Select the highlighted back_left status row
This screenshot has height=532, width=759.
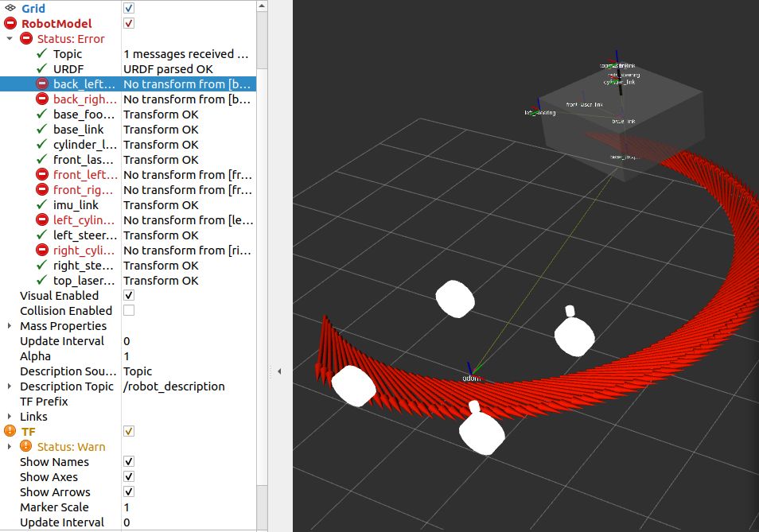coord(128,84)
